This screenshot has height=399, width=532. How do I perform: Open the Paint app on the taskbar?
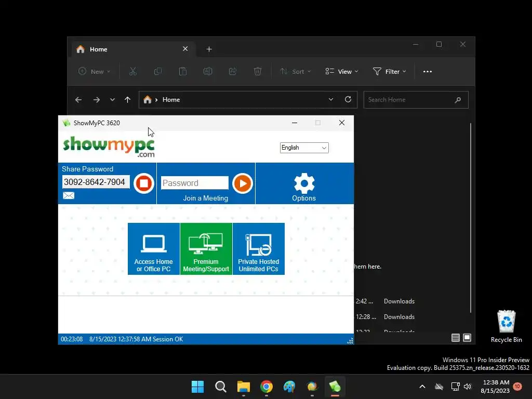pos(289,387)
